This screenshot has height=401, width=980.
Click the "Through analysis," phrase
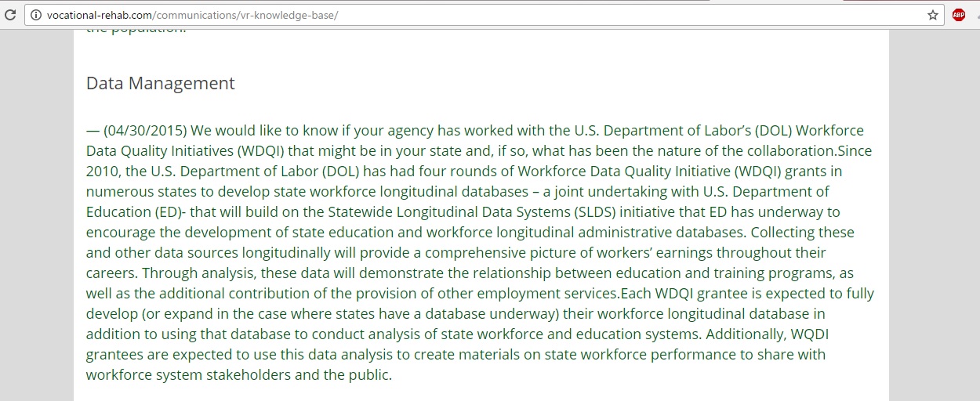[x=199, y=273]
